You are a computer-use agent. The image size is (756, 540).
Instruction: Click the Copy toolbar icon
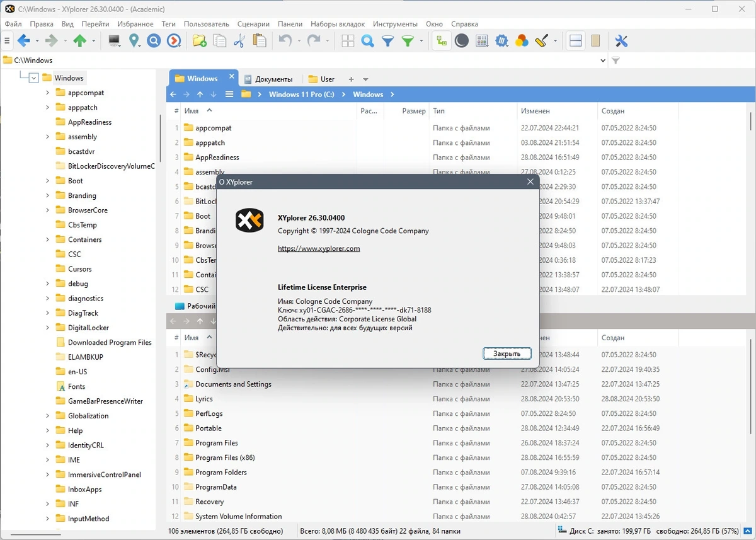[x=219, y=41]
